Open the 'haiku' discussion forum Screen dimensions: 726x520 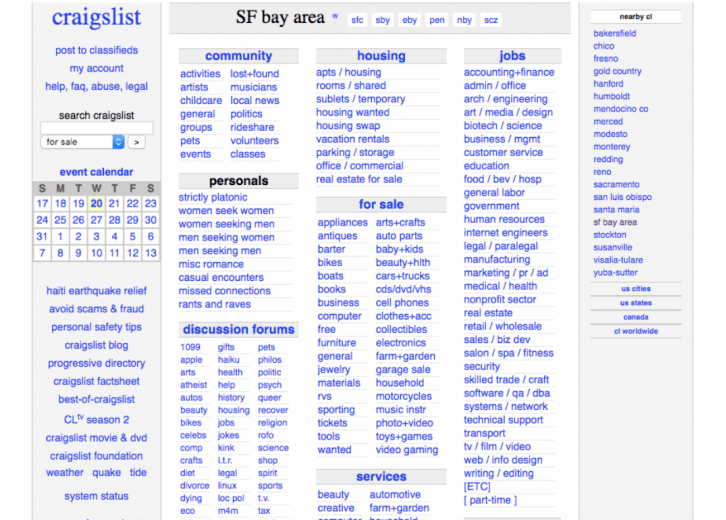229,360
